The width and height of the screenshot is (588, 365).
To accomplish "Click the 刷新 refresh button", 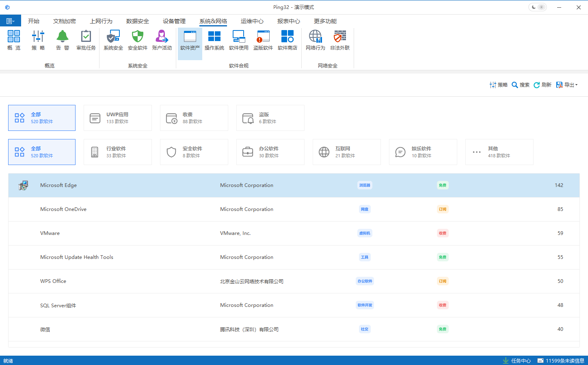I will (x=542, y=85).
